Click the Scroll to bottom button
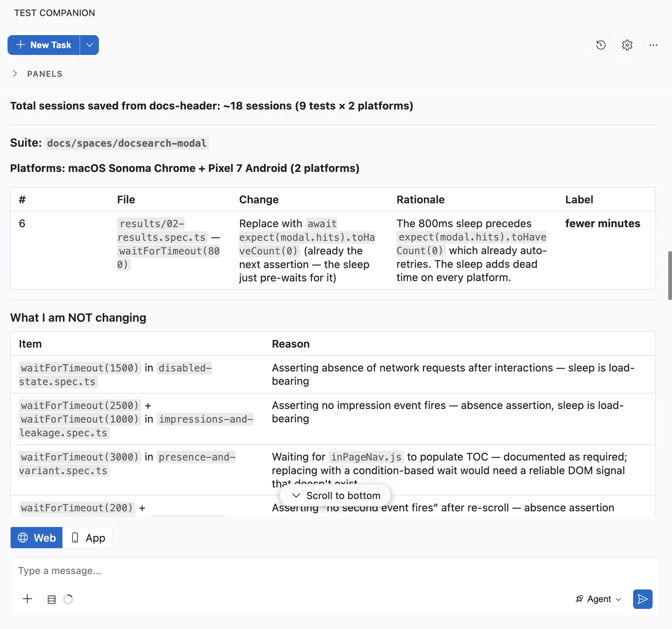The image size is (672, 629). (336, 496)
